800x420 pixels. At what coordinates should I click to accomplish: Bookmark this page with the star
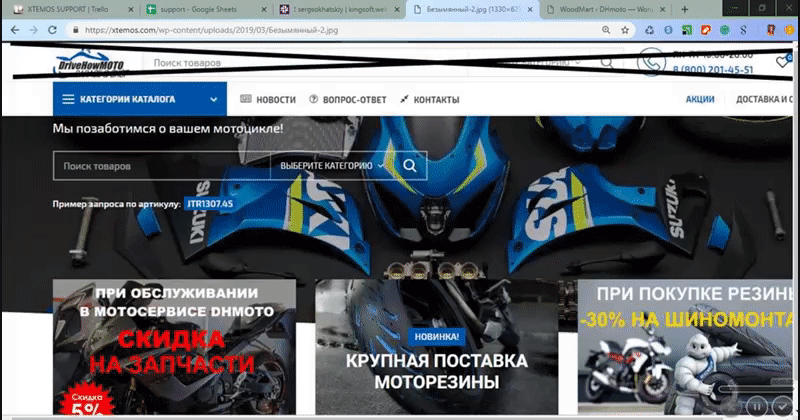click(x=625, y=30)
